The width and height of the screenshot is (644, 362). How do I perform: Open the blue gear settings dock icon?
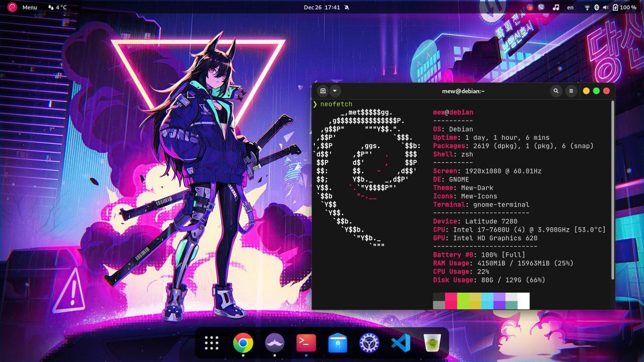369,343
